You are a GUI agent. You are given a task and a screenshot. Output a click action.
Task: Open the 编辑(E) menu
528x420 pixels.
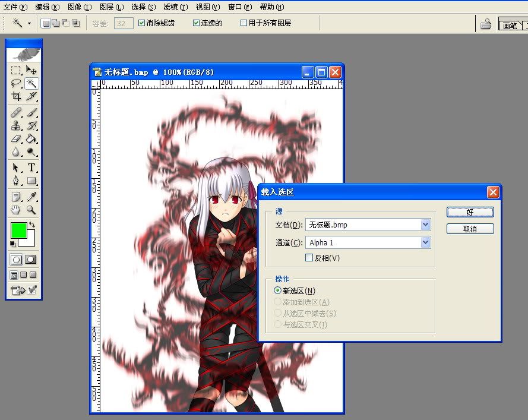click(48, 7)
